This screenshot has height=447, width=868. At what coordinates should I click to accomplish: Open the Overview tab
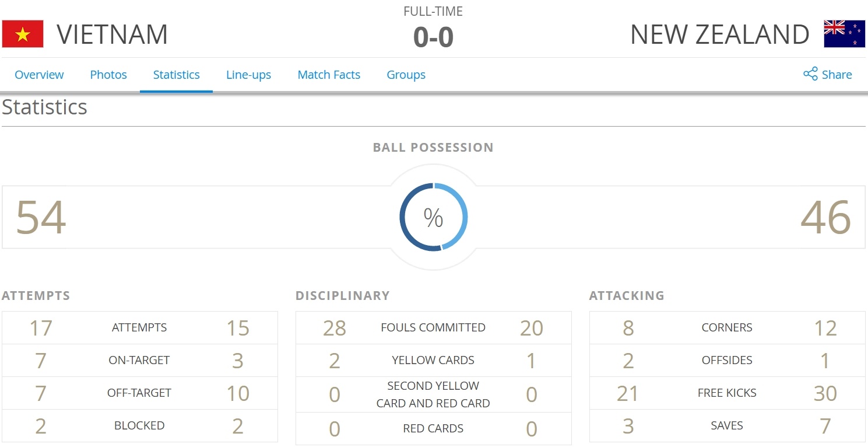39,75
